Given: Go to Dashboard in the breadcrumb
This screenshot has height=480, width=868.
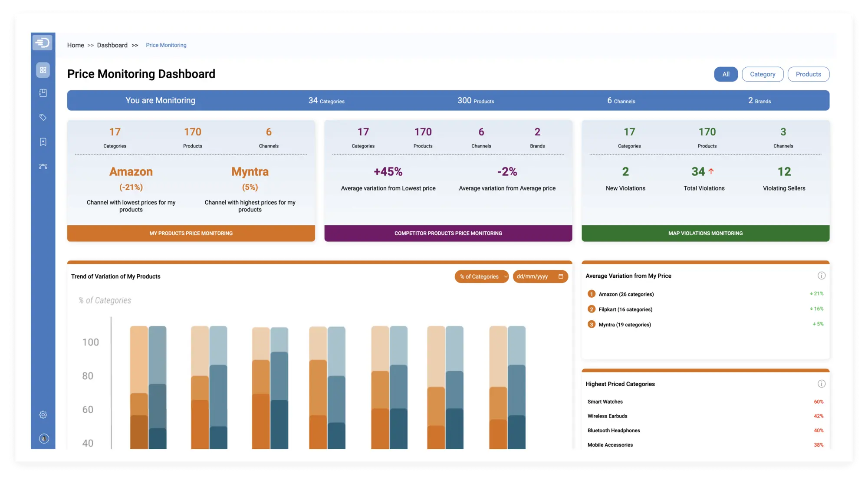Looking at the screenshot, I should pos(112,45).
